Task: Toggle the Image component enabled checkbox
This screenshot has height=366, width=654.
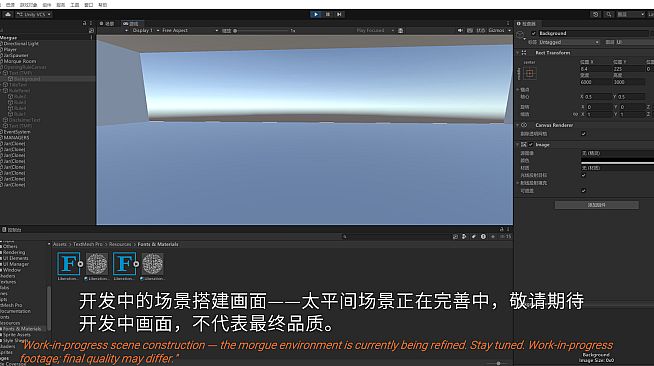Action: click(531, 145)
